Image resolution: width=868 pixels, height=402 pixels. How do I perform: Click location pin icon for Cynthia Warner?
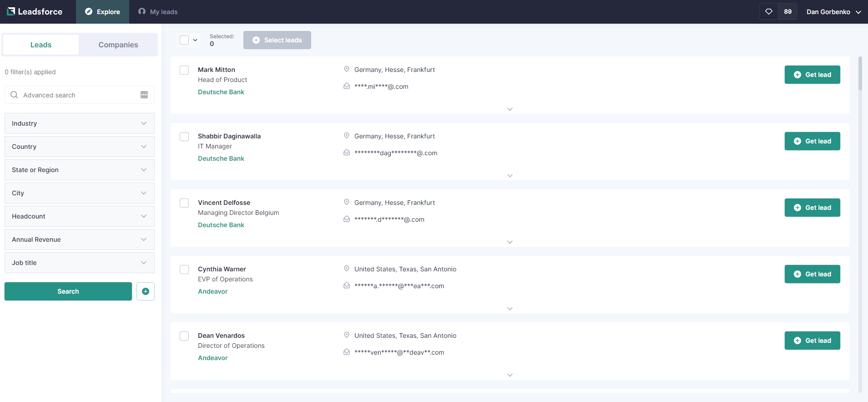pyautogui.click(x=347, y=269)
